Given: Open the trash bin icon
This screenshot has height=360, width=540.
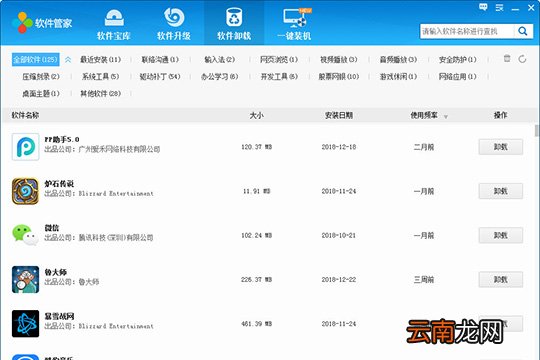Looking at the screenshot, I should click(x=507, y=58).
